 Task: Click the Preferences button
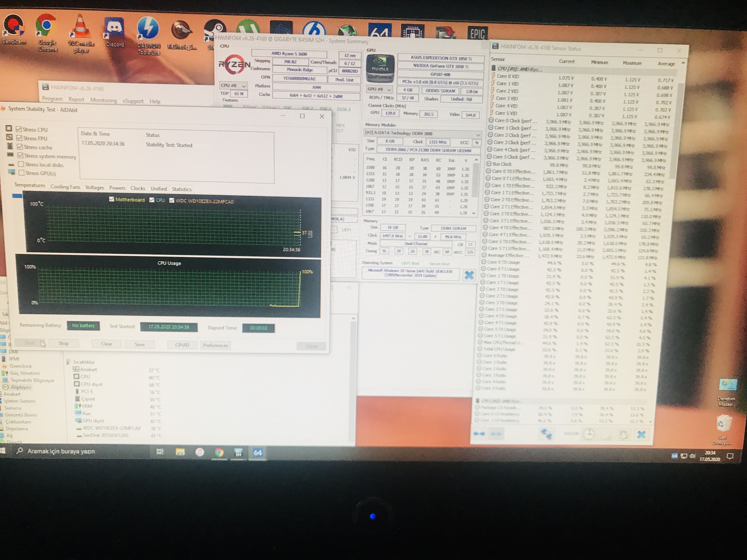(x=215, y=345)
